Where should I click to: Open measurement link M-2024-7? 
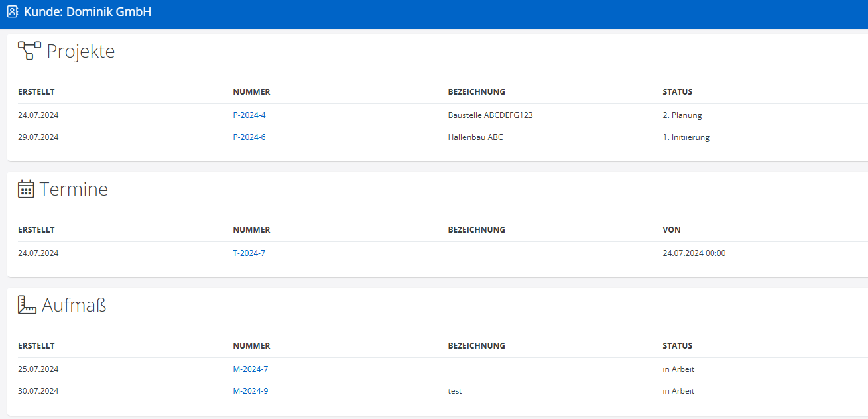pyautogui.click(x=250, y=369)
